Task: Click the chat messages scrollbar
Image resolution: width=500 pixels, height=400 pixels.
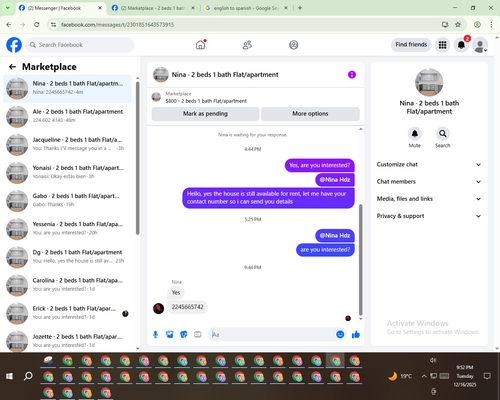Action: tap(360, 260)
